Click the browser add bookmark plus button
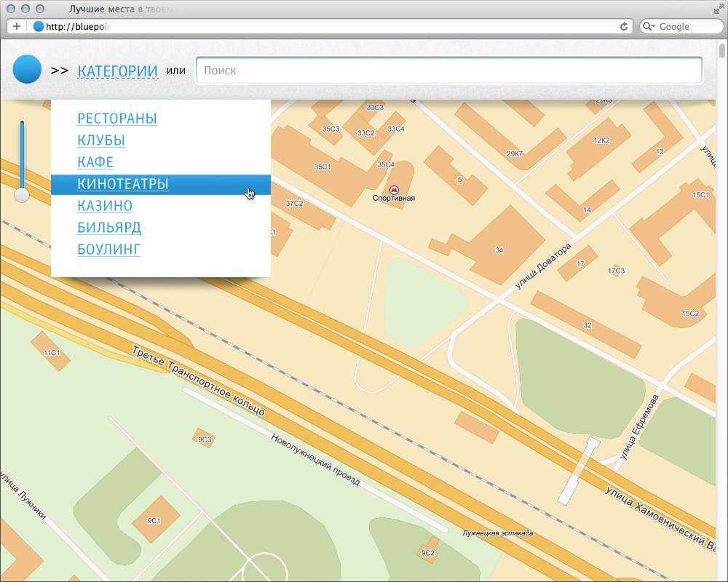This screenshot has height=582, width=728. tap(17, 26)
